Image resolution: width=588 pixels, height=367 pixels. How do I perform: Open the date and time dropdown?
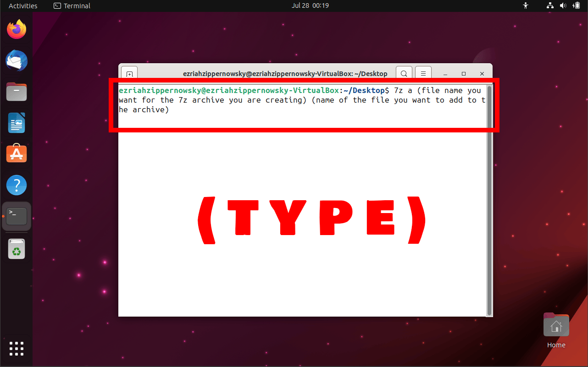(x=310, y=5)
